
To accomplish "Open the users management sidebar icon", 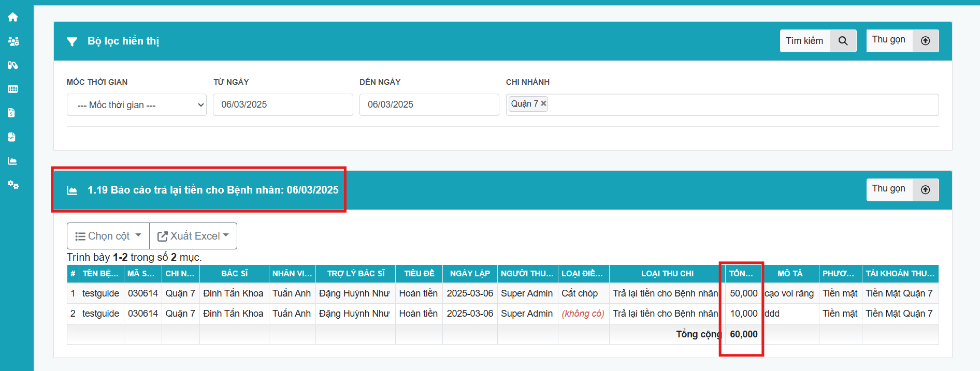I will [13, 41].
